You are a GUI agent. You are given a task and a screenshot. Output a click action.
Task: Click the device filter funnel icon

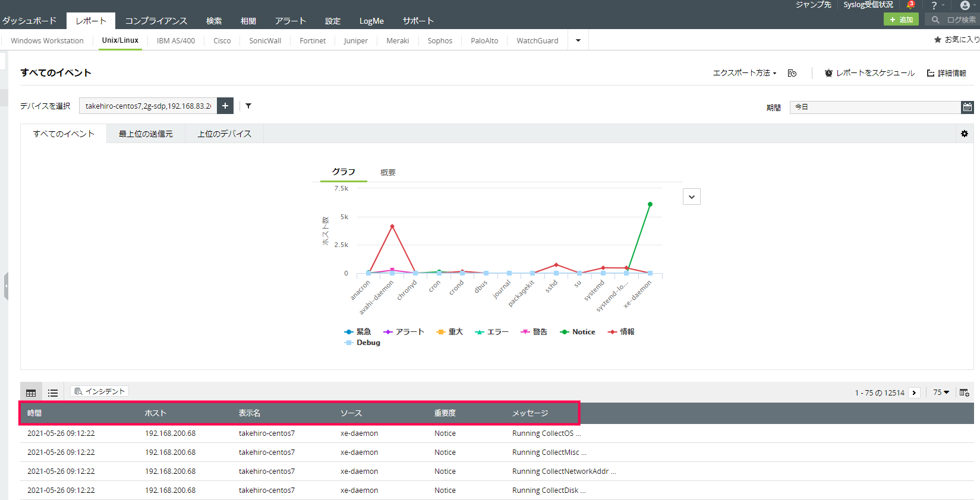[x=248, y=106]
